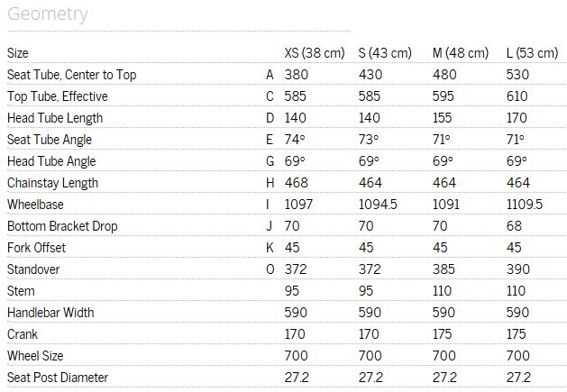Click the 1094.5 wheelbase value
Viewport: 567px width, 392px height.
pyautogui.click(x=378, y=205)
